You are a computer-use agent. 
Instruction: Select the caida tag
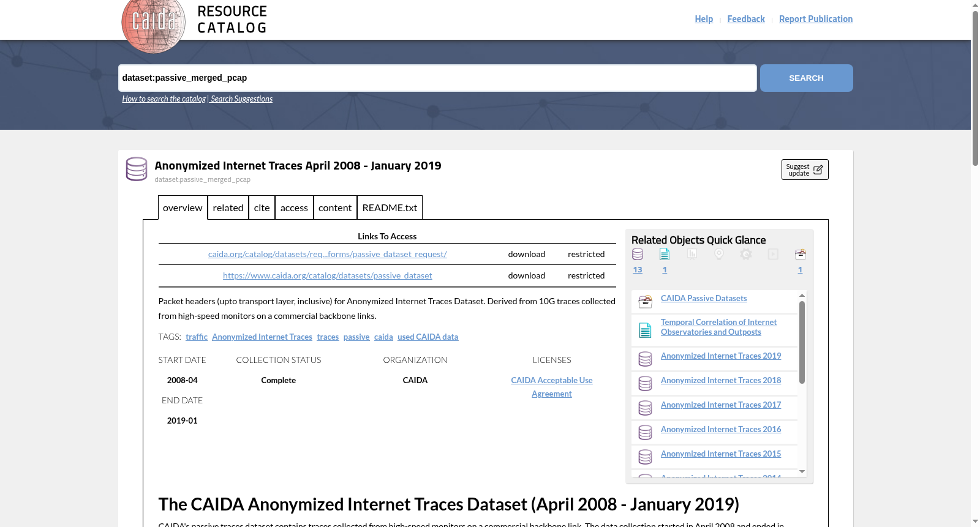pos(383,337)
